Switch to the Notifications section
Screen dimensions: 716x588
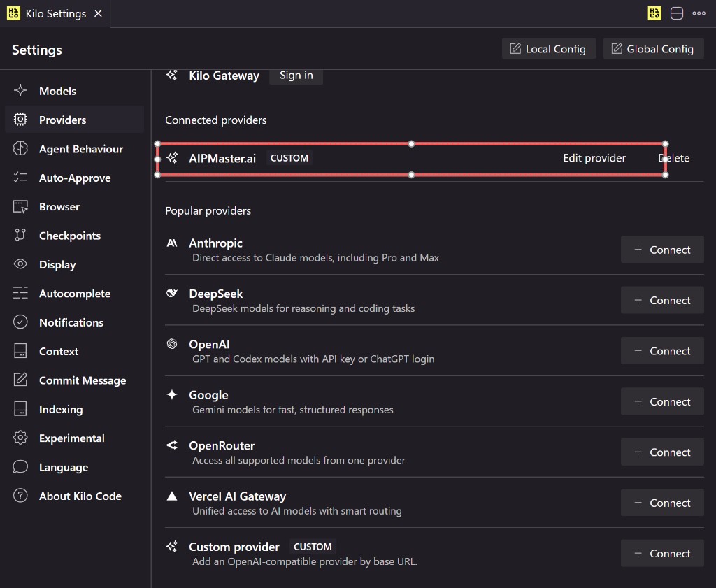pyautogui.click(x=74, y=322)
